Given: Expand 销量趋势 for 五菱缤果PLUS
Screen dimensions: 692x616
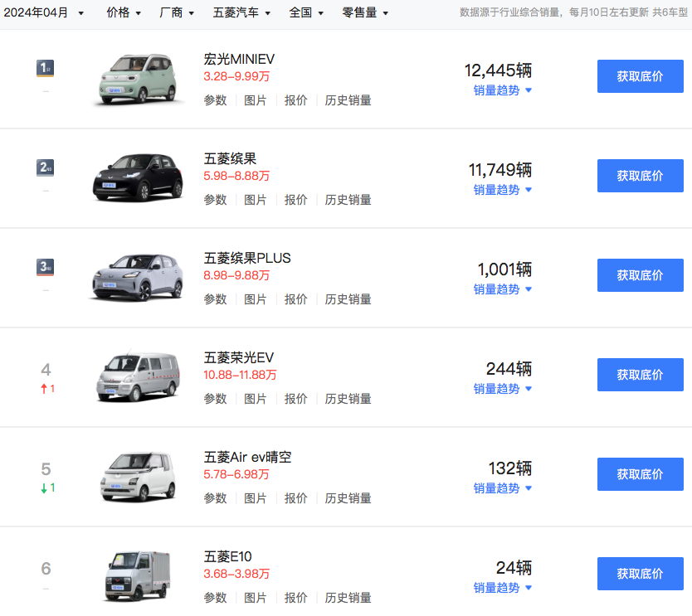Looking at the screenshot, I should pos(502,289).
